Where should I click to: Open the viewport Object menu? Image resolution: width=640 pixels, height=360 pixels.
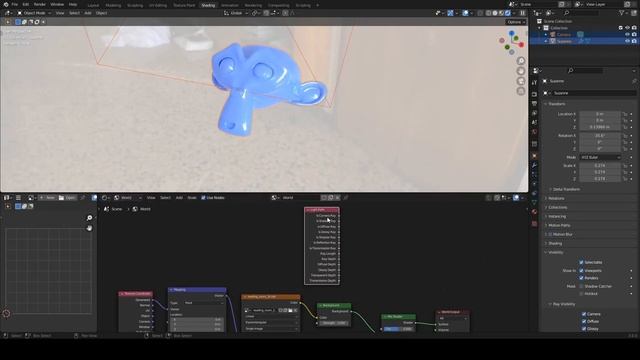tap(101, 13)
